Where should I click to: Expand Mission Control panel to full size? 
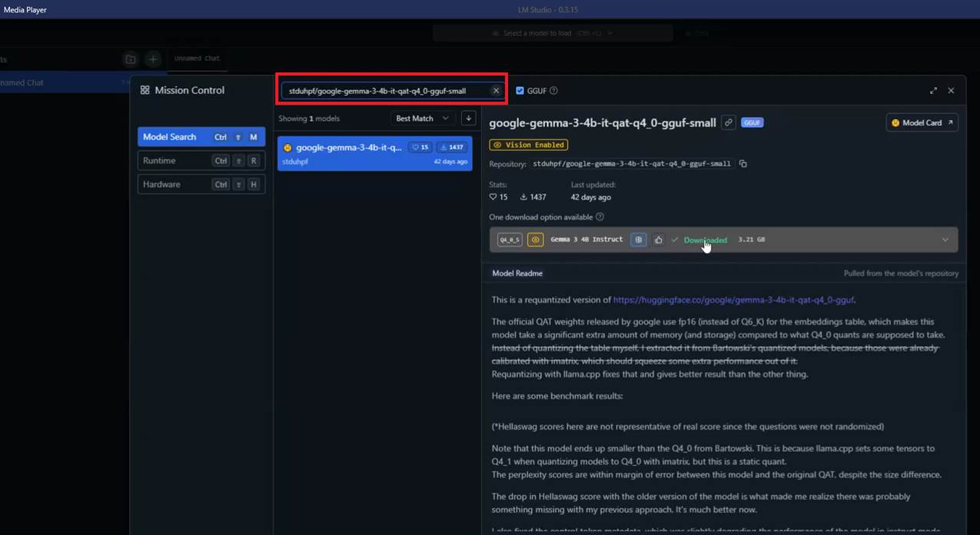[933, 91]
